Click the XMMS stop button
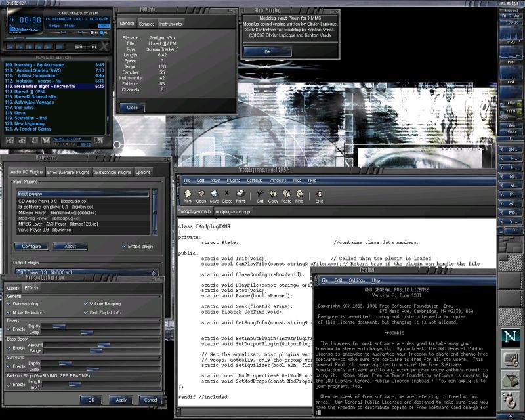Viewport: 525px width, 420px height. (x=39, y=47)
